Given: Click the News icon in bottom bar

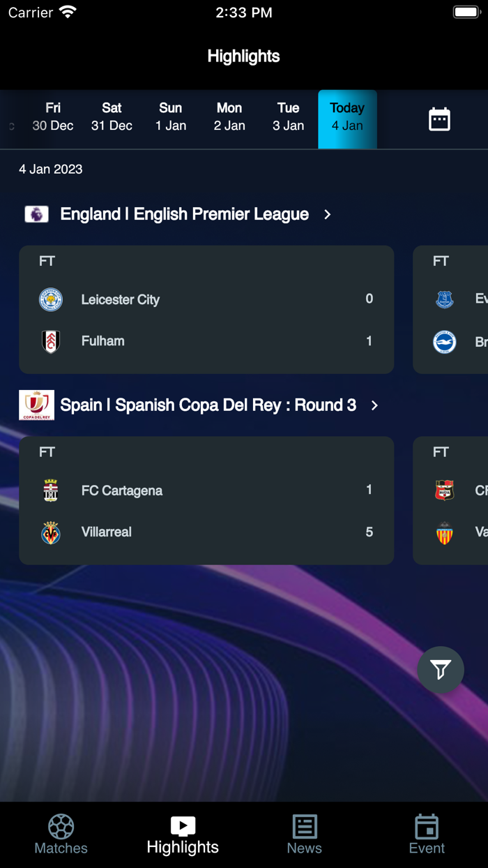Looking at the screenshot, I should pos(304,825).
